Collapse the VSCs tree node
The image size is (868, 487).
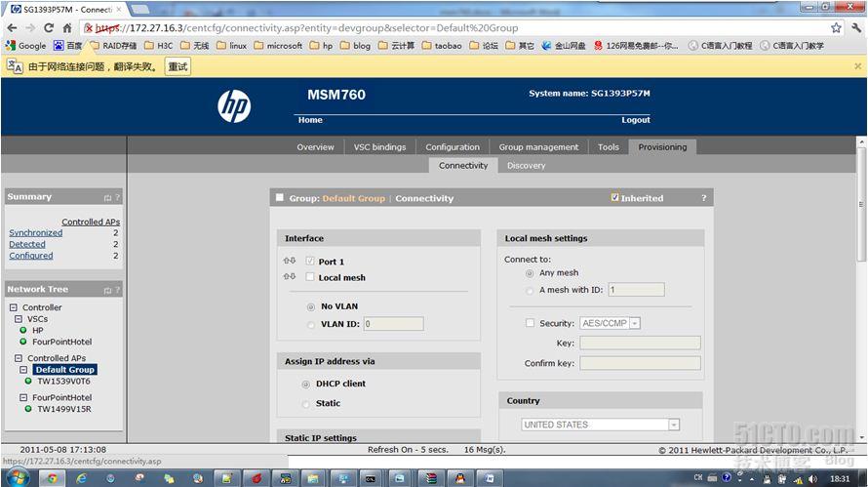pyautogui.click(x=19, y=318)
